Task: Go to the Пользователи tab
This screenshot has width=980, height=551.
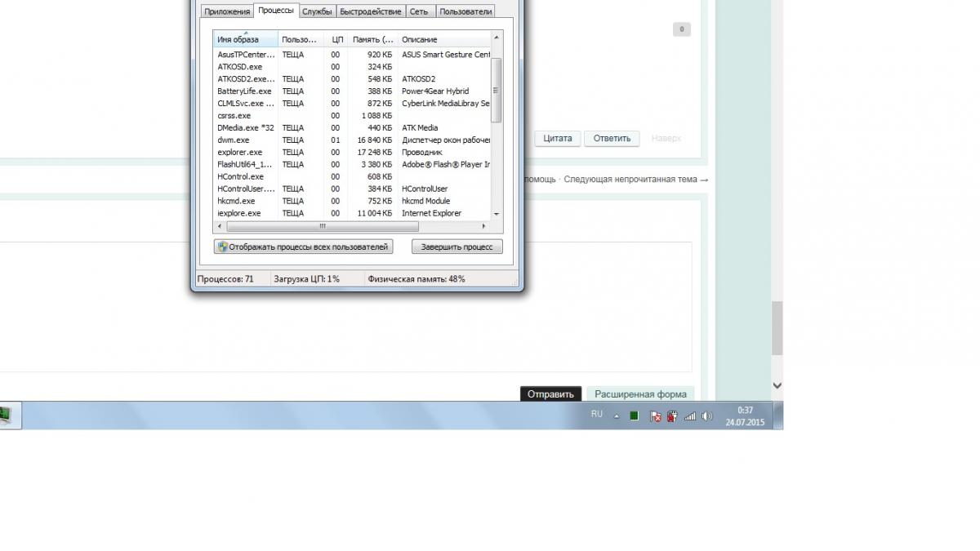Action: click(x=465, y=11)
